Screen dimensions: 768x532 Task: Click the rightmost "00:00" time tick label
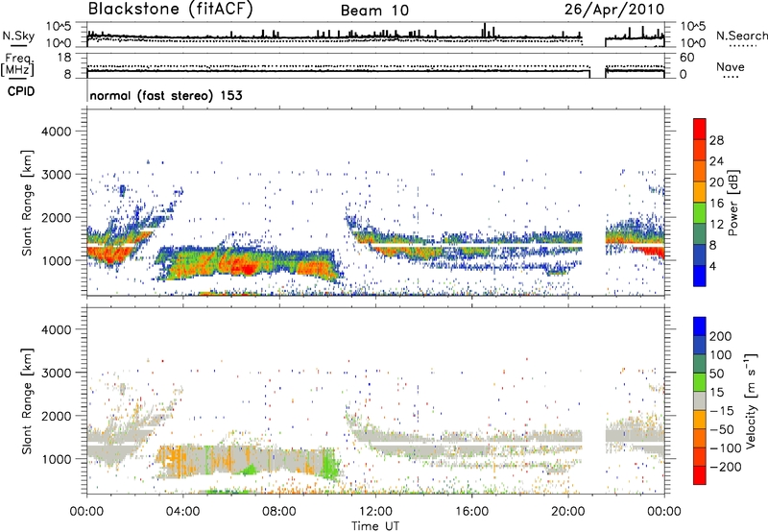(x=664, y=512)
